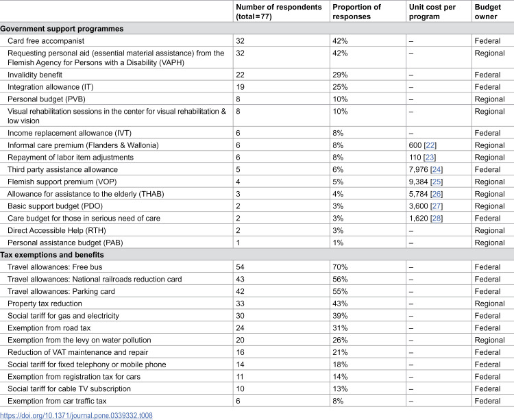Select the 'Exemption from car traffic tax' row
The width and height of the screenshot is (514, 420).
click(257, 401)
